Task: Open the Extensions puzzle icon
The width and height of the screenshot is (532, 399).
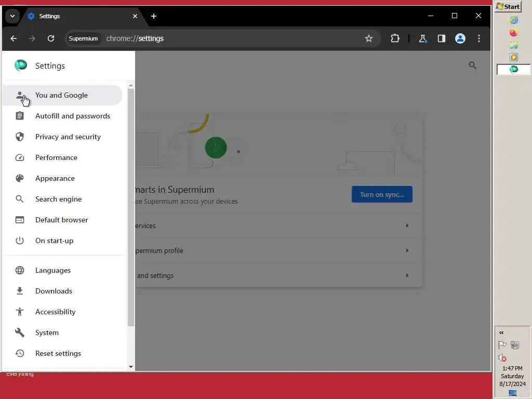Action: [x=395, y=38]
